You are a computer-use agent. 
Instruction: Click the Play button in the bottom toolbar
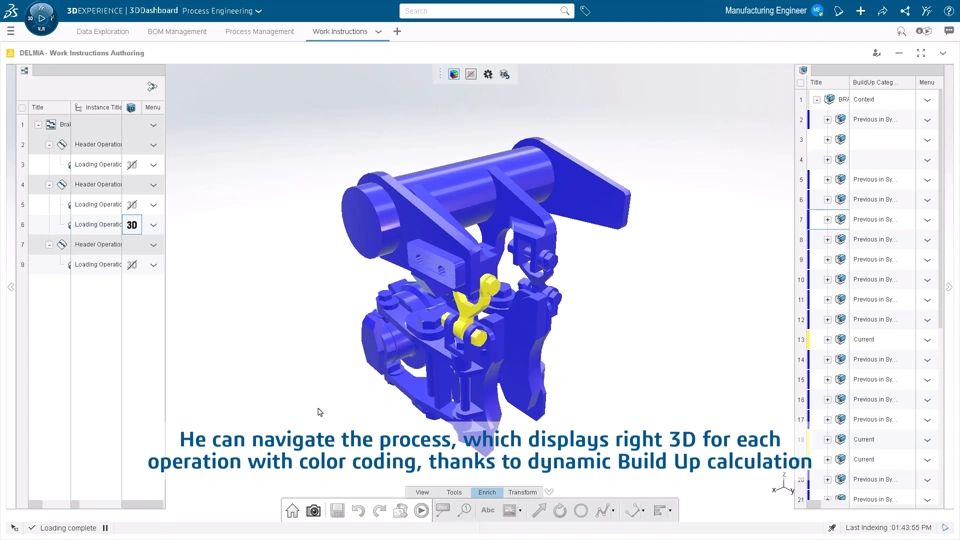[x=421, y=511]
